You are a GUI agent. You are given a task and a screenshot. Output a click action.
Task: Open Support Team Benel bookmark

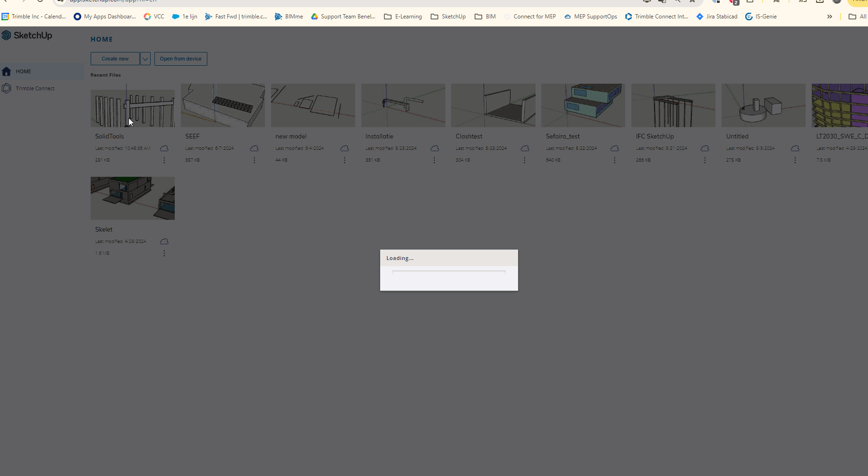click(343, 17)
